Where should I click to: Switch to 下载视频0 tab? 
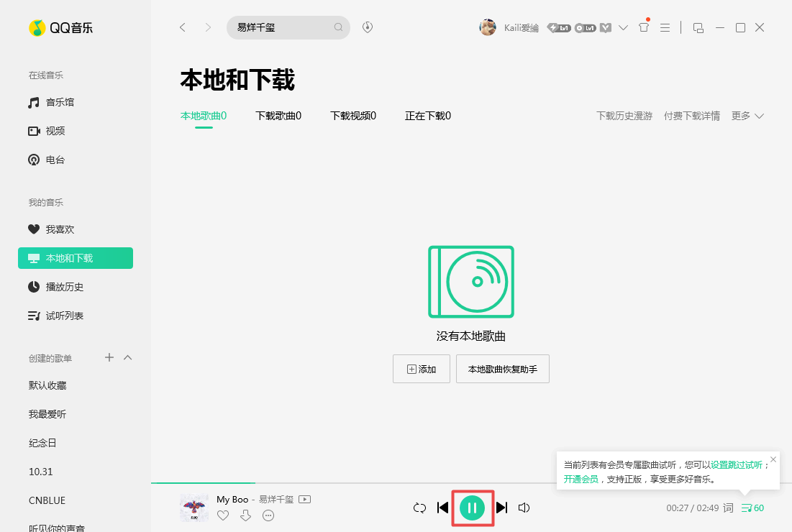click(x=353, y=116)
